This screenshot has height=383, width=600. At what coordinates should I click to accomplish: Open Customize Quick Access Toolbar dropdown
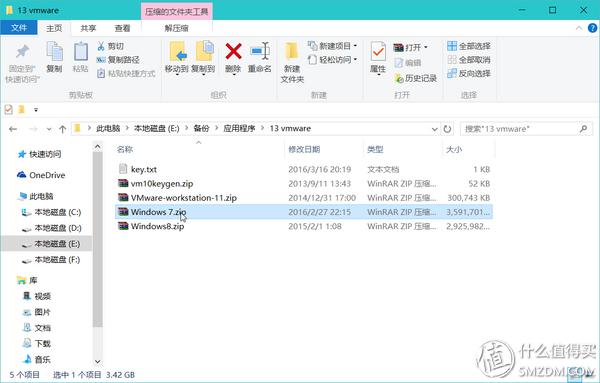(x=36, y=110)
